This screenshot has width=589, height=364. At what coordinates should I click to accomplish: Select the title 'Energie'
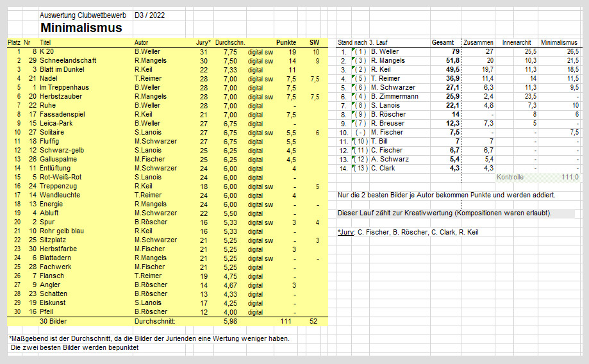51,204
